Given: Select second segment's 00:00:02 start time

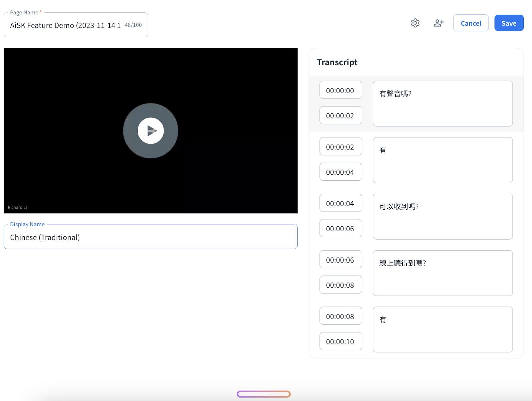Looking at the screenshot, I should click(x=340, y=147).
